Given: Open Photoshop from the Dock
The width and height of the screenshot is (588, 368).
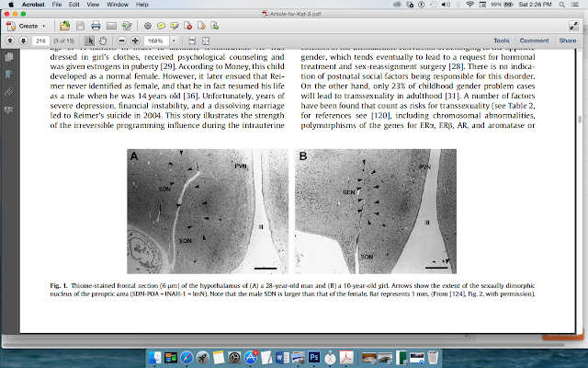Looking at the screenshot, I should [314, 358].
